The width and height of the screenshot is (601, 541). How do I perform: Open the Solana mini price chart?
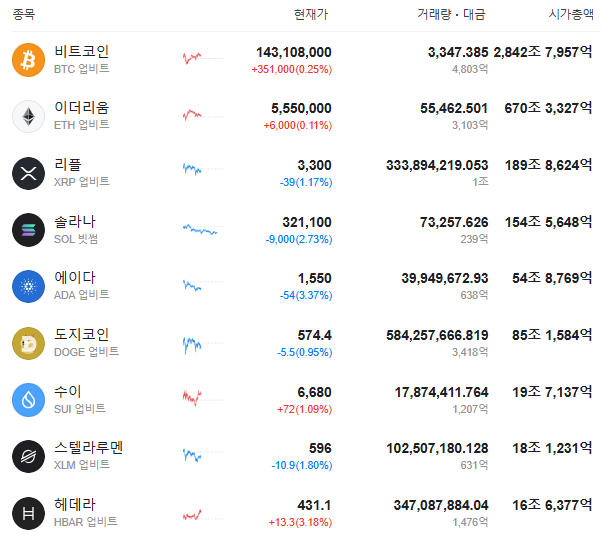pyautogui.click(x=203, y=229)
